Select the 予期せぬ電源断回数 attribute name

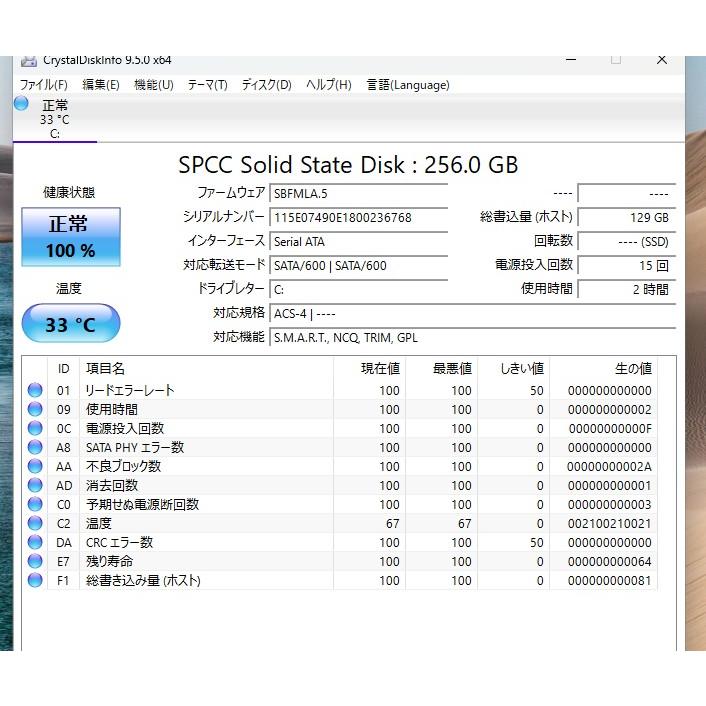(x=142, y=504)
